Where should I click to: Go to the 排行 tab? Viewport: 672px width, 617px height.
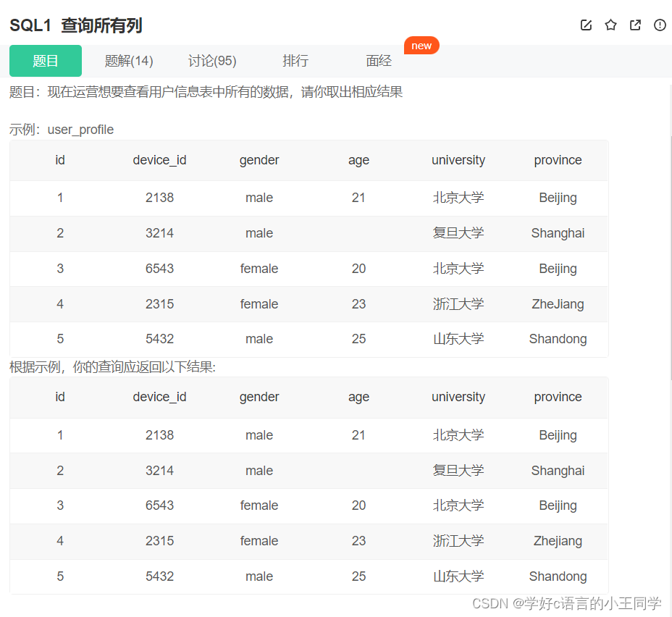(x=295, y=61)
